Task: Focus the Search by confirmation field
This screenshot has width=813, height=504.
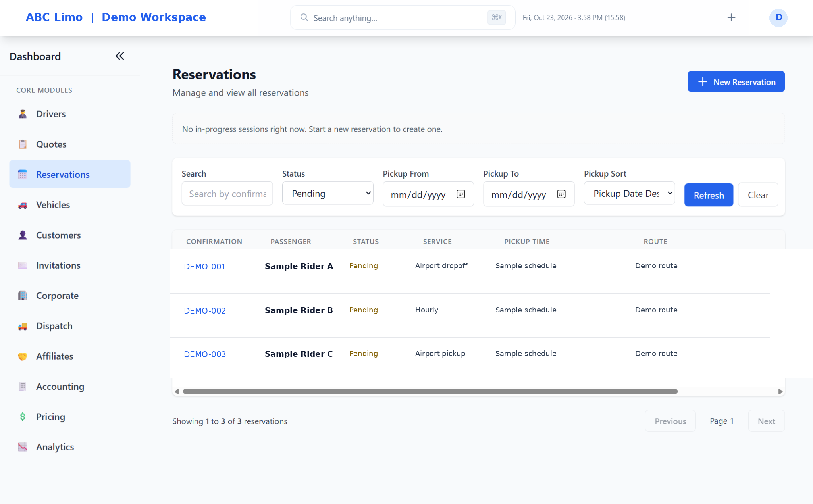Action: [x=227, y=194]
